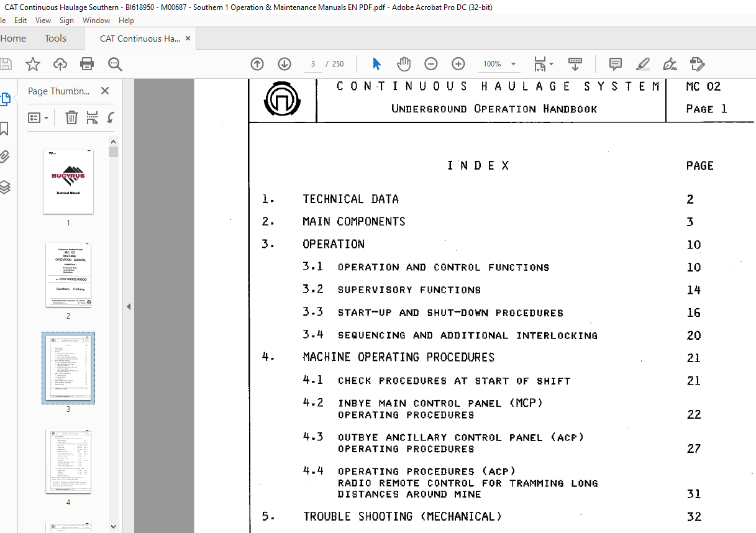This screenshot has width=756, height=533.
Task: Go to the next page arrow
Action: [285, 64]
